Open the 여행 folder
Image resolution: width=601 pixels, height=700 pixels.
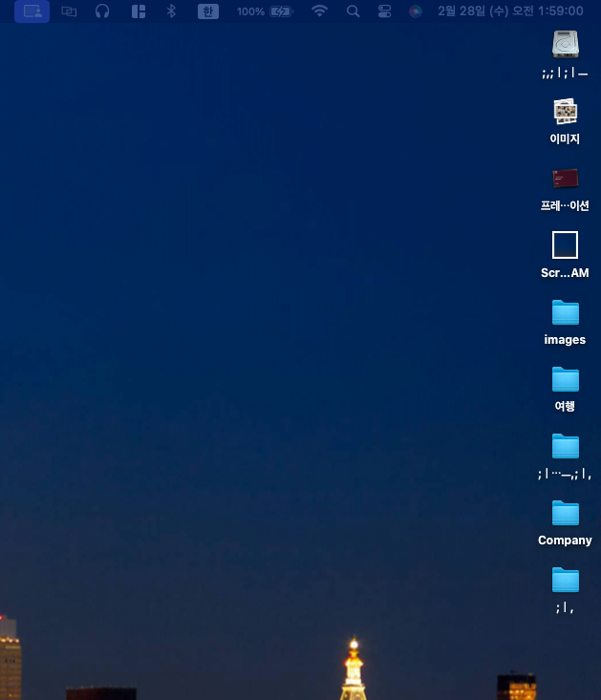pos(565,379)
